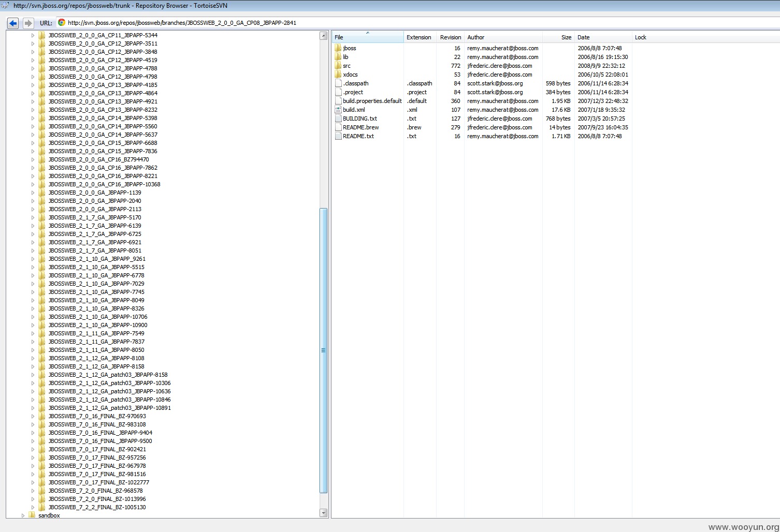780x532 pixels.
Task: Sort file list by File column header
Action: pos(368,37)
